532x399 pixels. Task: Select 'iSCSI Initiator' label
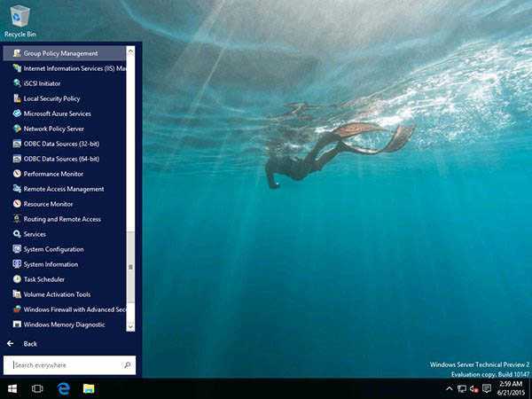click(x=42, y=83)
